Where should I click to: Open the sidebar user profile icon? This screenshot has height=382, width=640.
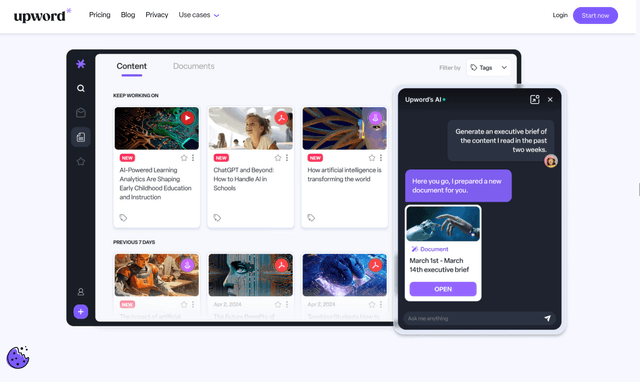click(81, 292)
